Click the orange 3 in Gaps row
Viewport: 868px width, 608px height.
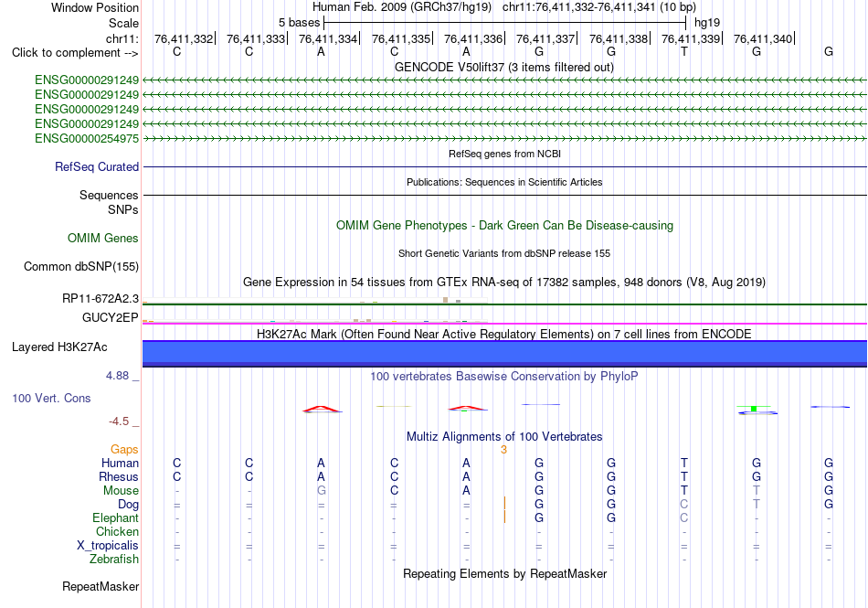point(503,450)
